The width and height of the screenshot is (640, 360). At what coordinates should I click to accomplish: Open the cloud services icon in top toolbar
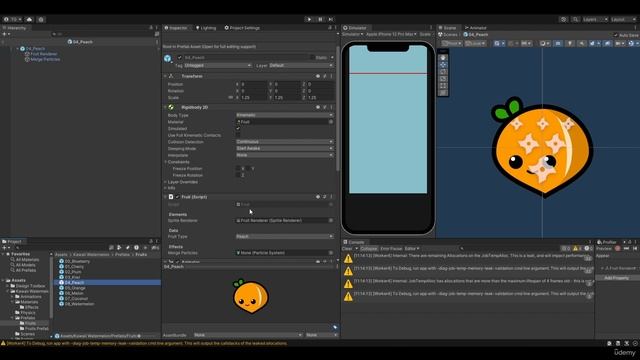tap(29, 19)
